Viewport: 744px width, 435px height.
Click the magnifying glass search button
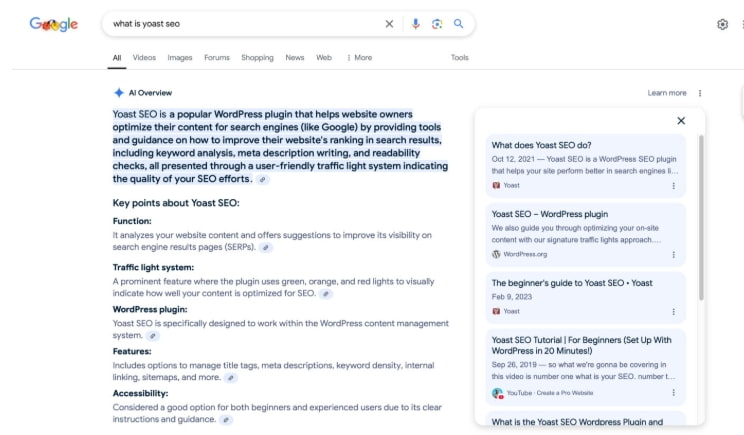(x=459, y=24)
